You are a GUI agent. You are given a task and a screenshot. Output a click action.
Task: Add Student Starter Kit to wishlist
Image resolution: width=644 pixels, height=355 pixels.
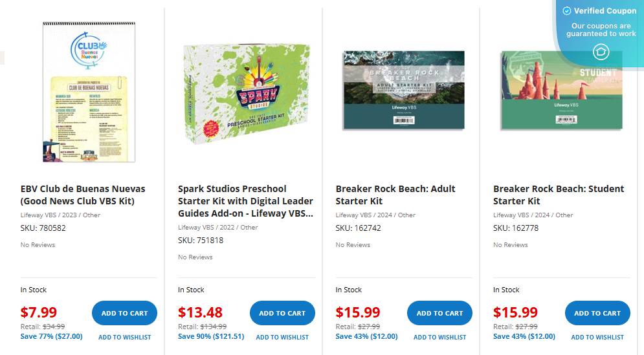[x=597, y=337]
